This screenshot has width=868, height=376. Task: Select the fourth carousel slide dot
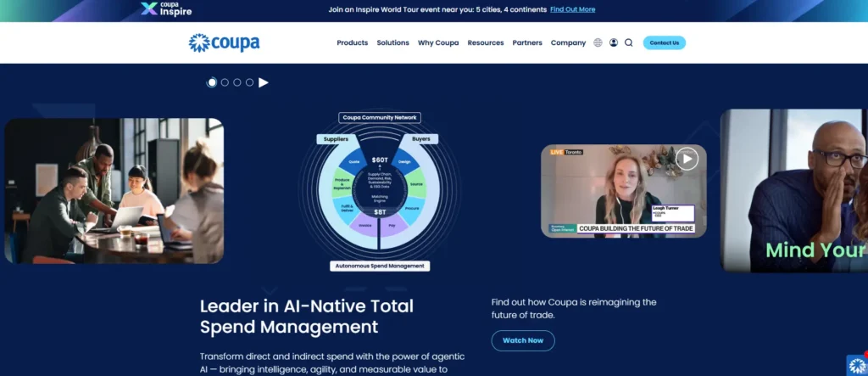point(250,82)
